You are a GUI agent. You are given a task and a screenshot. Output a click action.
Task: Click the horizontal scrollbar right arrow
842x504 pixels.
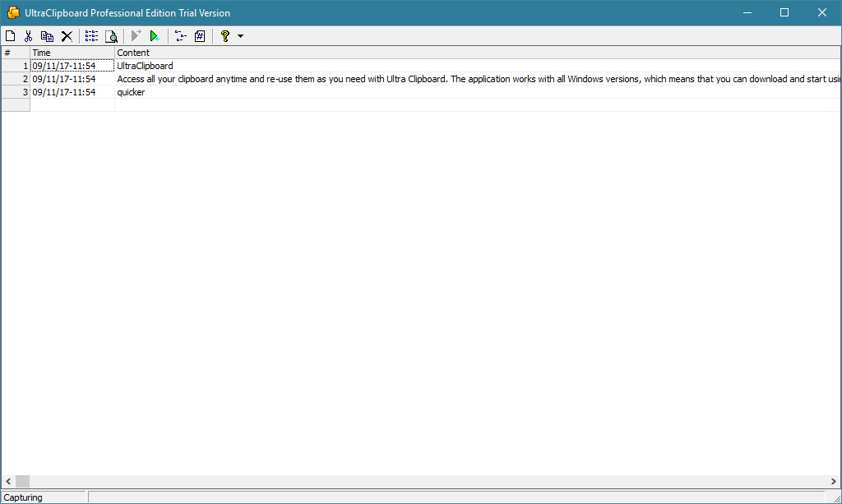click(x=833, y=481)
